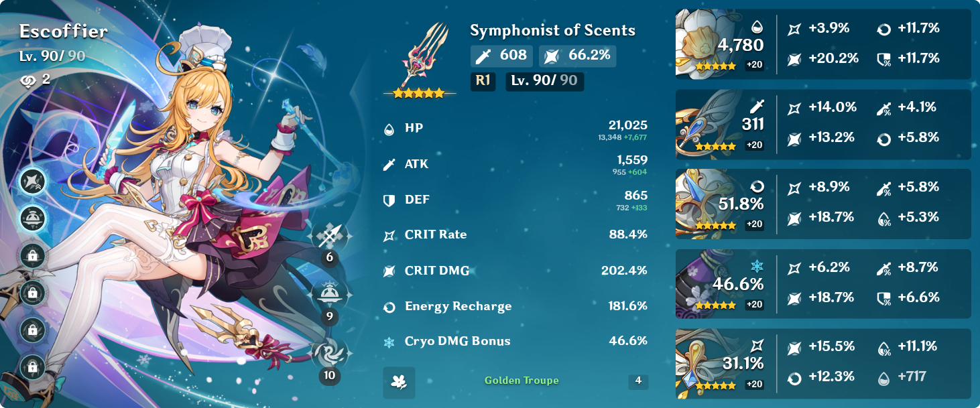Viewport: 980px width, 408px height.
Task: Open the flower artifact with 4,780 HP
Action: [823, 44]
